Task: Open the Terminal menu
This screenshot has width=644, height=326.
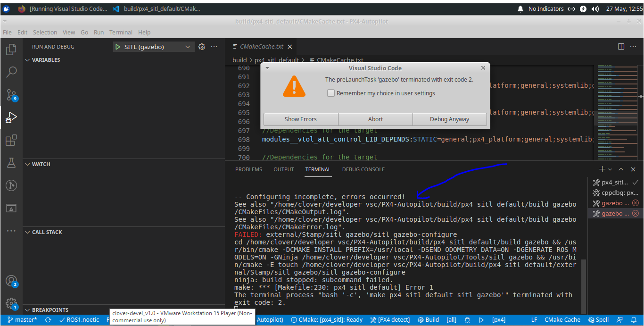Action: point(121,32)
